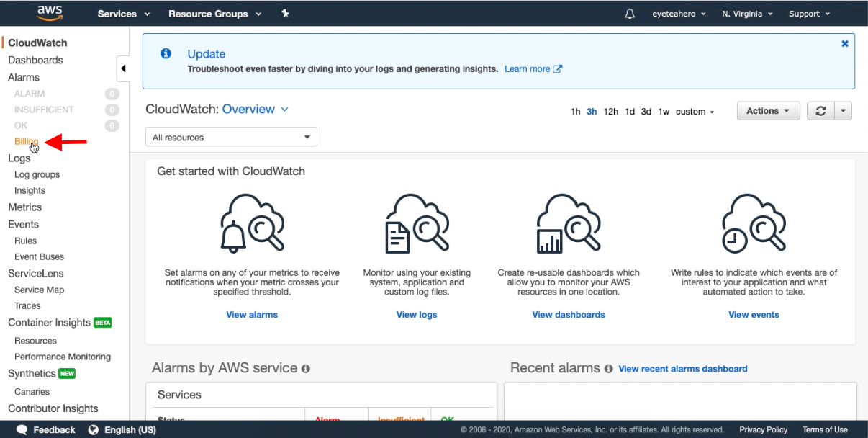Click the globe icon next to English (US)
868x438 pixels.
(x=93, y=429)
